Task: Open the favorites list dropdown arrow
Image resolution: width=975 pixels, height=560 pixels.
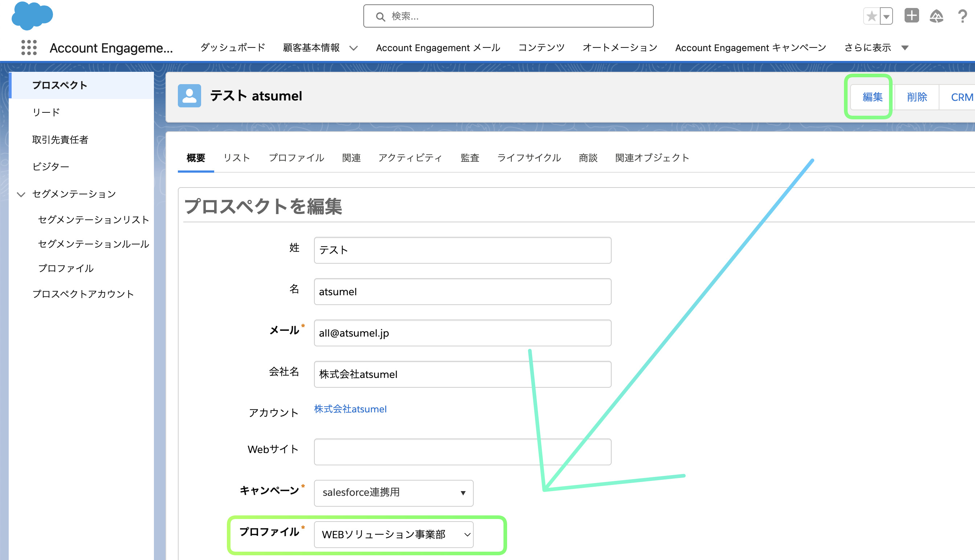Action: pos(886,16)
